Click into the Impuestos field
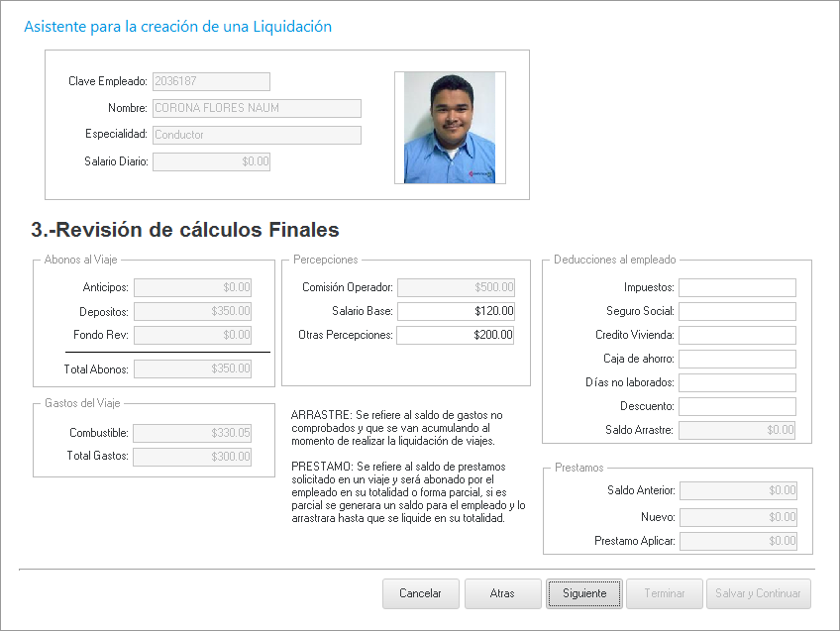 point(737,287)
